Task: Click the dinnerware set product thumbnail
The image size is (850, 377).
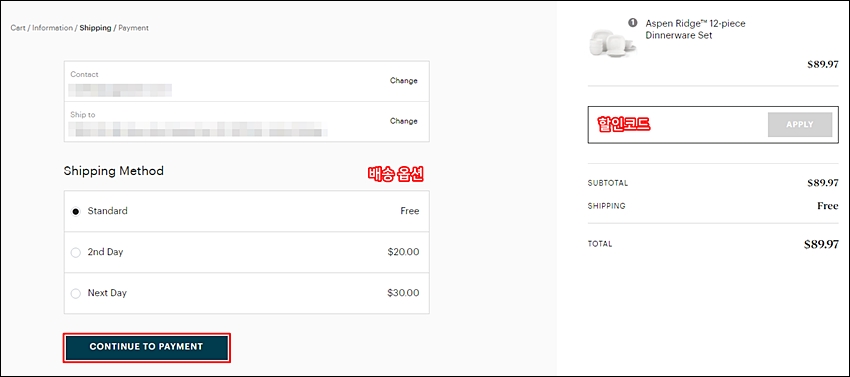Action: (x=612, y=43)
